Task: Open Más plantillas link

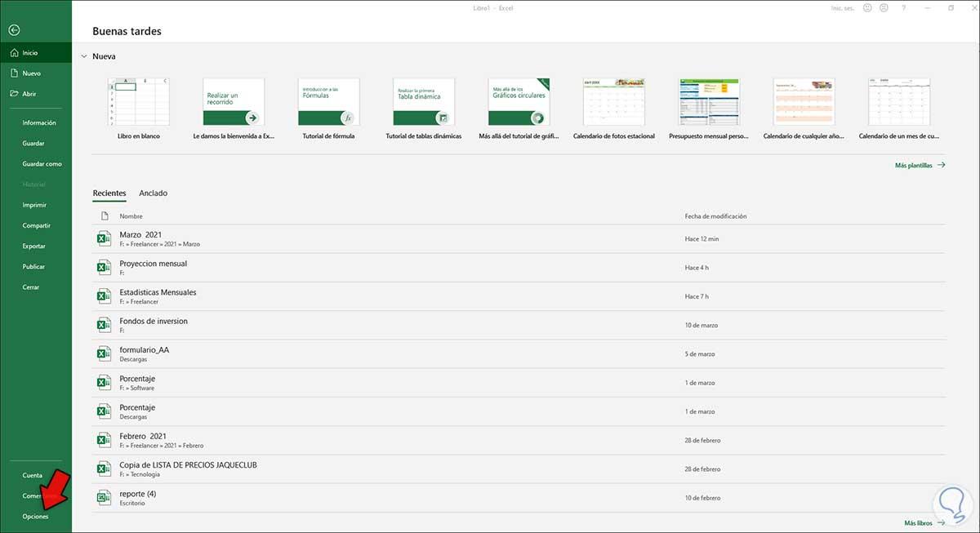Action: pos(915,165)
